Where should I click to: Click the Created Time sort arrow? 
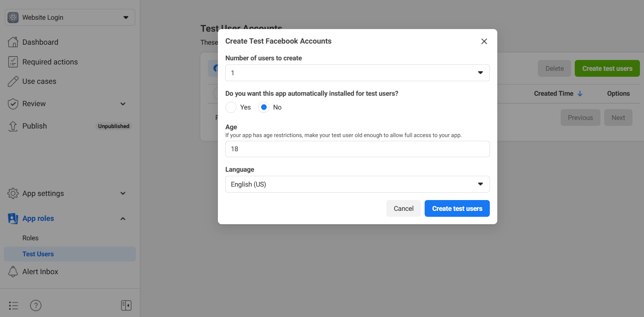click(x=580, y=93)
